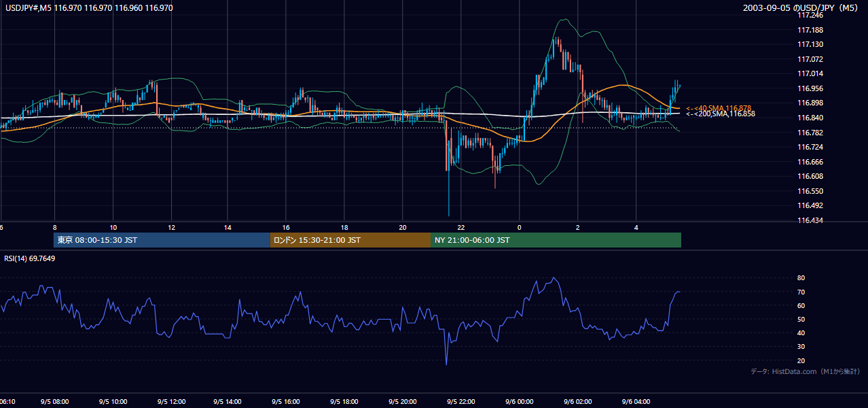This screenshot has width=868, height=408.
Task: Click RSI axis level 80
Action: pos(801,278)
